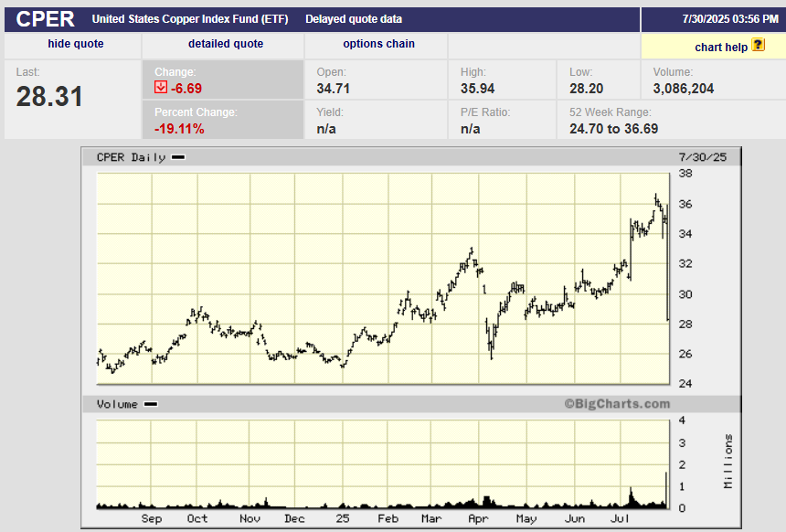Click the Oct label on the time axis
The height and width of the screenshot is (532, 786).
point(197,518)
